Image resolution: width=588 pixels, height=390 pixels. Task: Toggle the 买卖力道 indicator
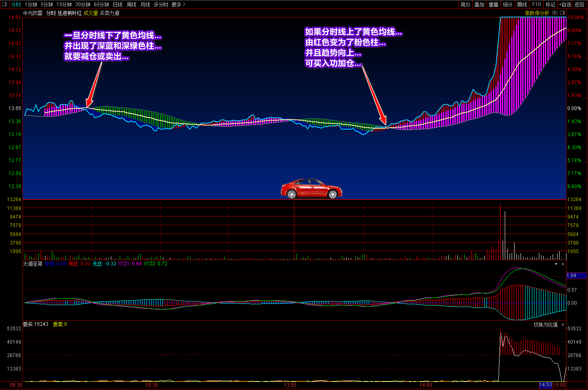pos(110,13)
